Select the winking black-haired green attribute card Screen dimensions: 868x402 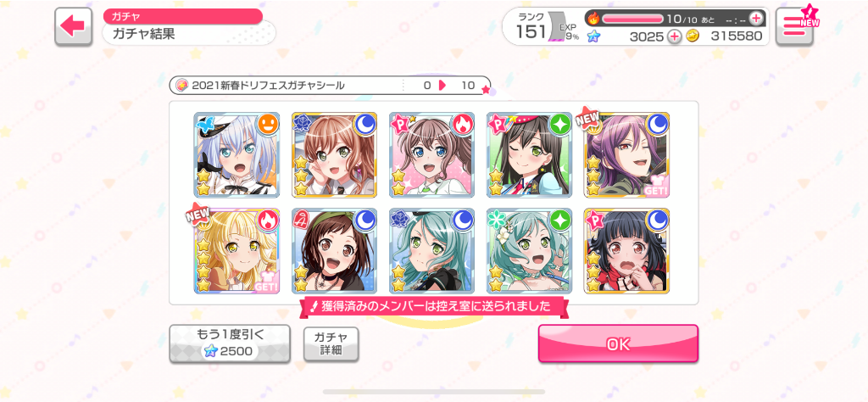coord(529,155)
